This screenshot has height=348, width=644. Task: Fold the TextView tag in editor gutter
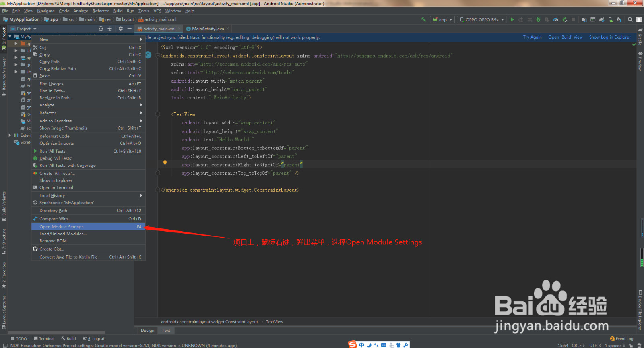click(x=158, y=114)
